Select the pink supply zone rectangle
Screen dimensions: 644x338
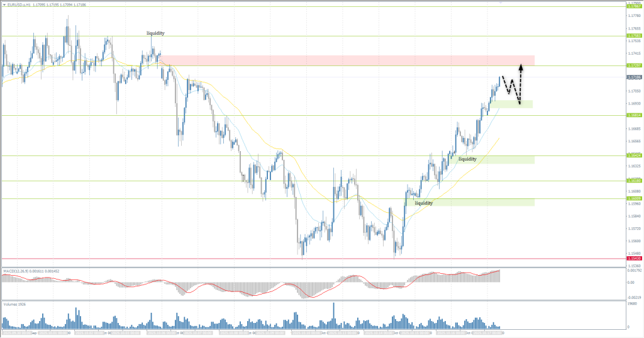346,60
